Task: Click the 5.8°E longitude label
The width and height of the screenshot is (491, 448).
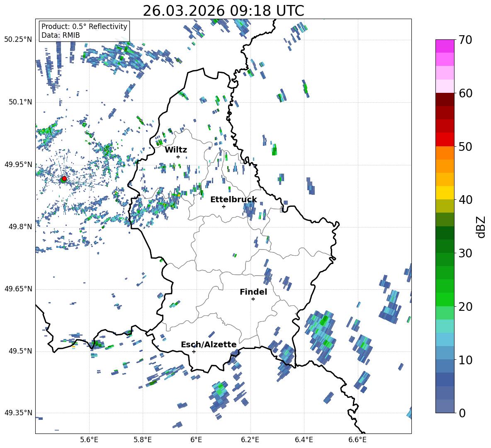Action: tap(143, 440)
